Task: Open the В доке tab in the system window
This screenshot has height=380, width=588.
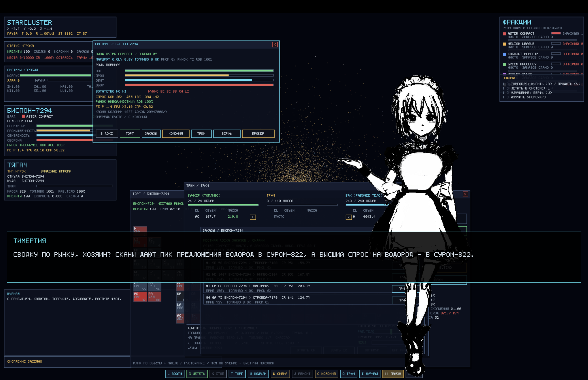Action: pyautogui.click(x=107, y=134)
